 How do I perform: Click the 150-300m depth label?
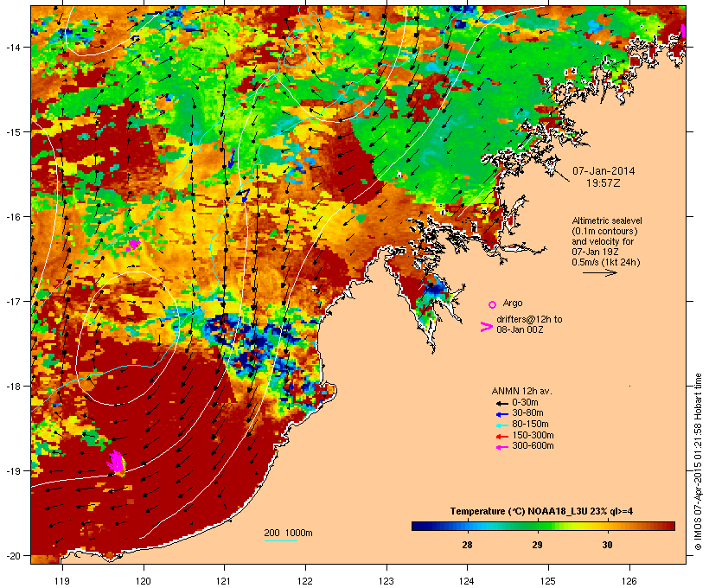(533, 436)
